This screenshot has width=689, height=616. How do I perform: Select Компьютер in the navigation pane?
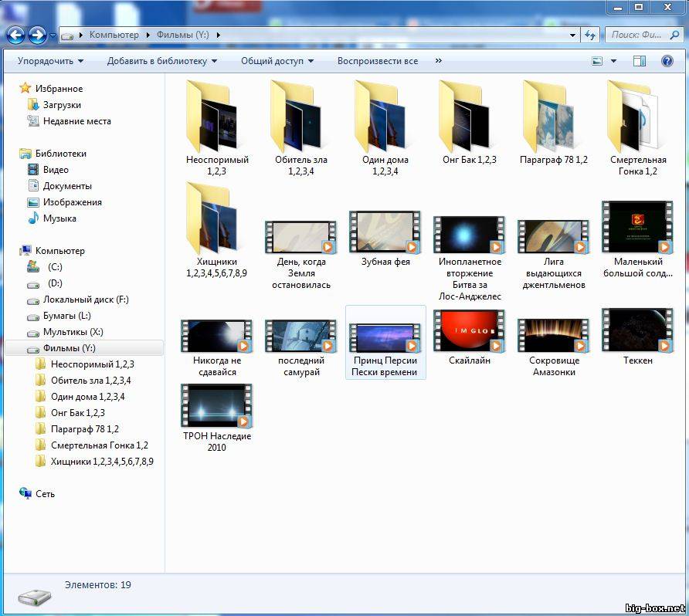click(59, 251)
